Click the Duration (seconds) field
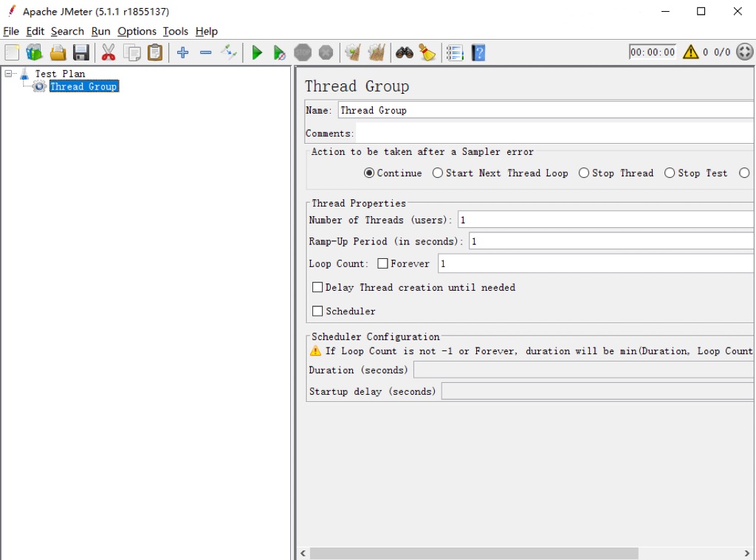Screen dimensions: 756x560 pos(585,370)
